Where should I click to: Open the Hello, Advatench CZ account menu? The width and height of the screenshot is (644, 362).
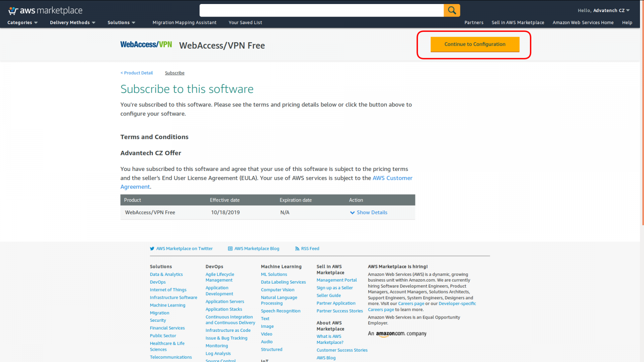tap(603, 10)
